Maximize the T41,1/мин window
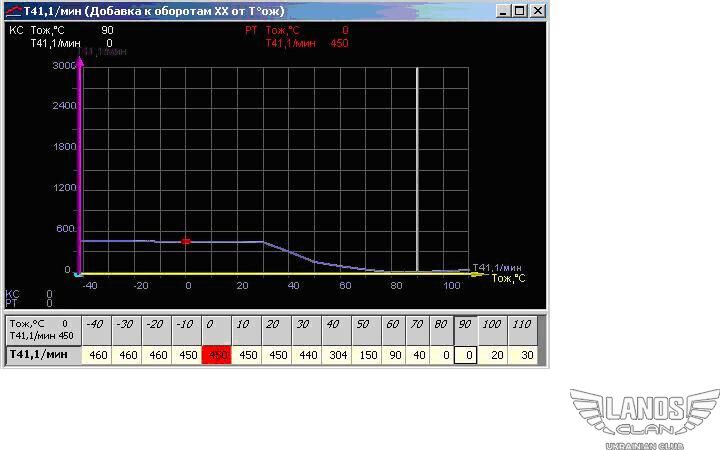This screenshot has width=720, height=450. coord(519,10)
